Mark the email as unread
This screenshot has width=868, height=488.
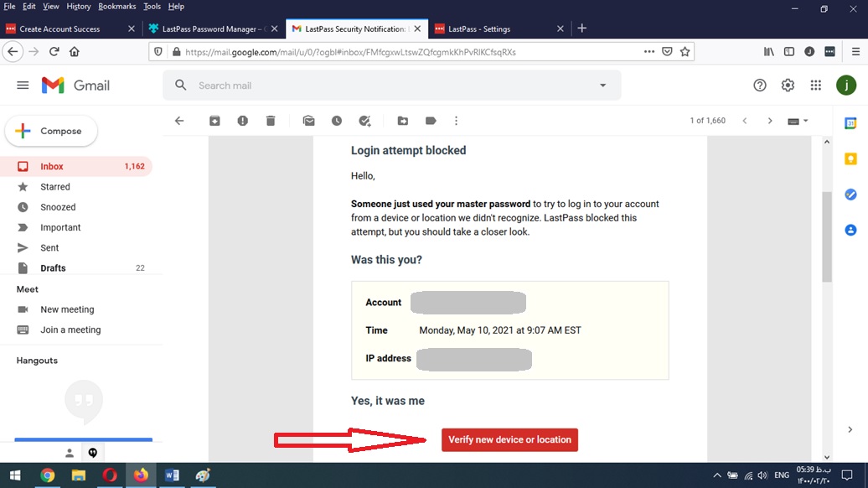[309, 121]
